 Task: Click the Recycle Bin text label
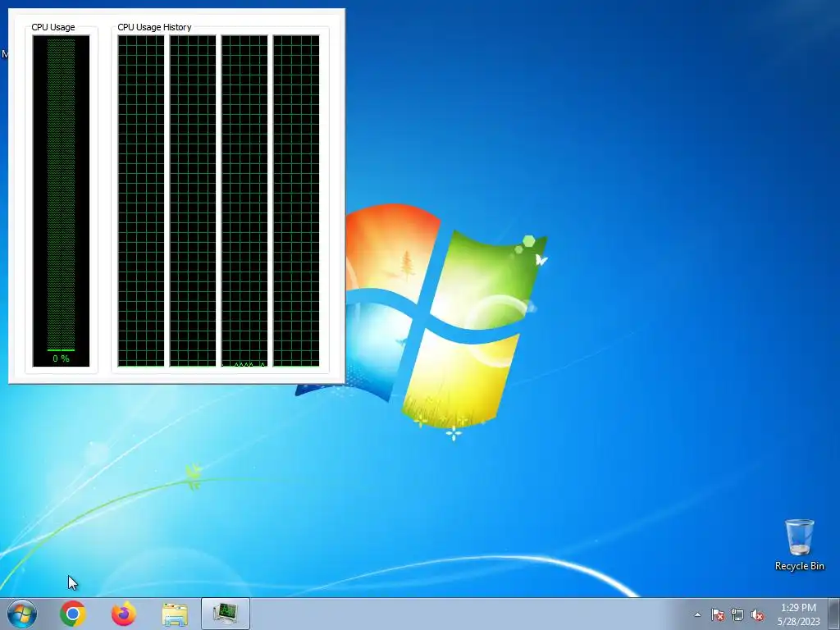tap(799, 566)
